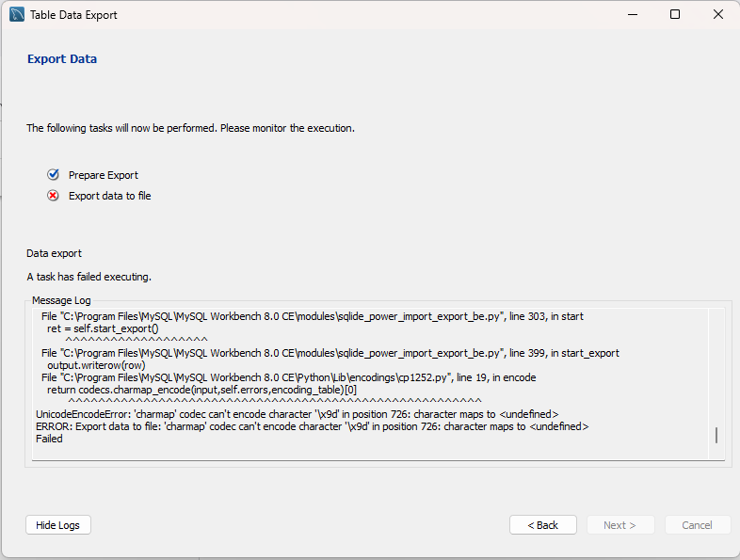
Task: Click the 'Table Data Export' window title
Action: (73, 15)
